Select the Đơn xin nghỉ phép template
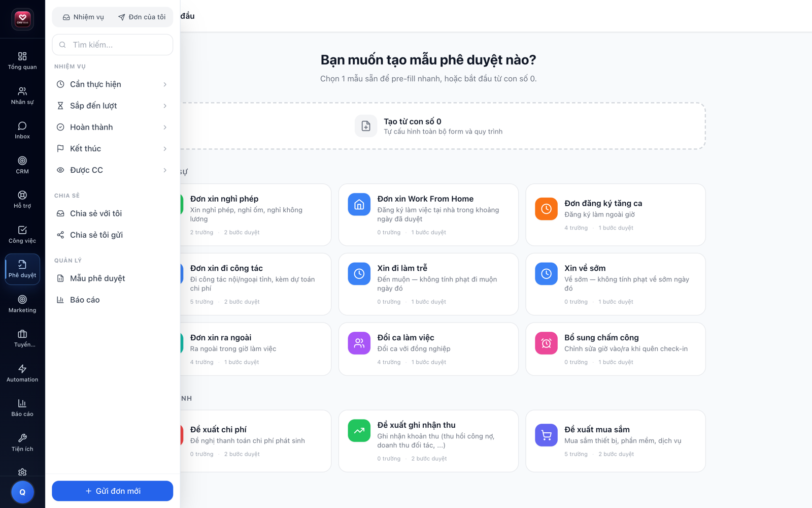 [x=255, y=215]
